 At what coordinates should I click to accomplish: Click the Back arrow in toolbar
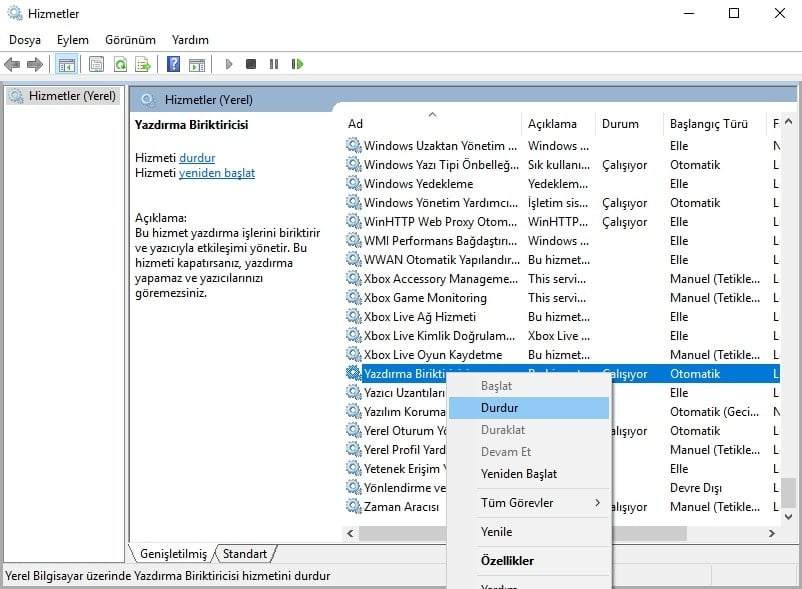12,65
